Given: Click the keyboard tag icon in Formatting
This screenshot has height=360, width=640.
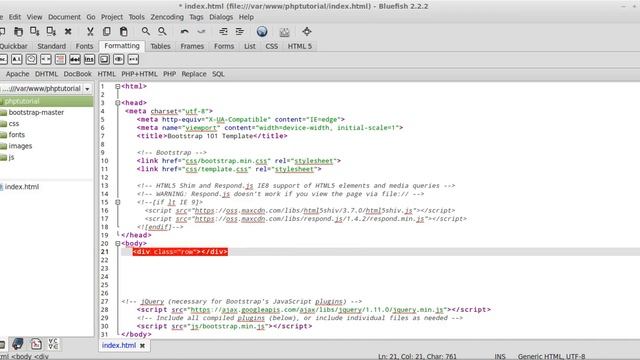Looking at the screenshot, I should point(104,60).
